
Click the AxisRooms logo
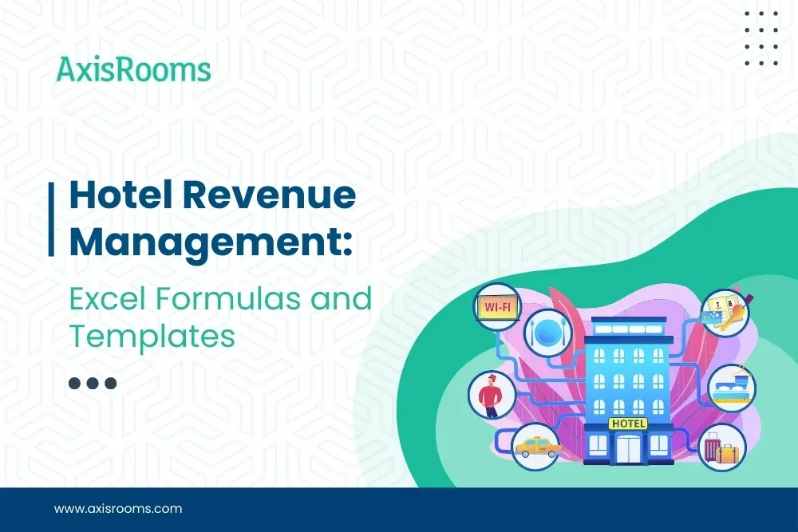click(132, 70)
